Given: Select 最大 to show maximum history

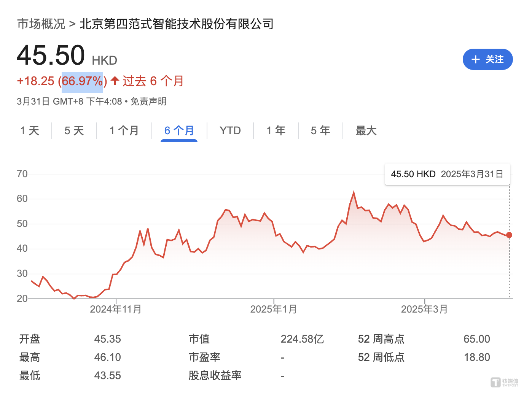Looking at the screenshot, I should (366, 130).
